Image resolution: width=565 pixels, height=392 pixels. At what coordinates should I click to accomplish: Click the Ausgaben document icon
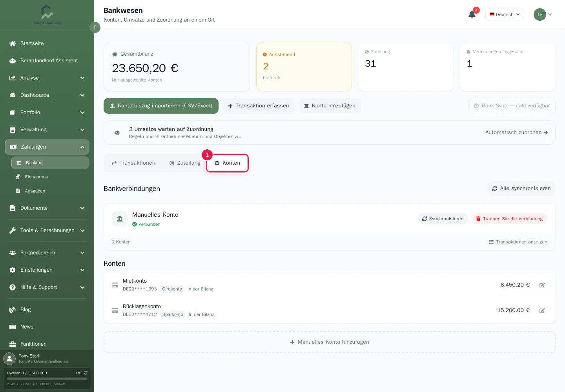[18, 191]
